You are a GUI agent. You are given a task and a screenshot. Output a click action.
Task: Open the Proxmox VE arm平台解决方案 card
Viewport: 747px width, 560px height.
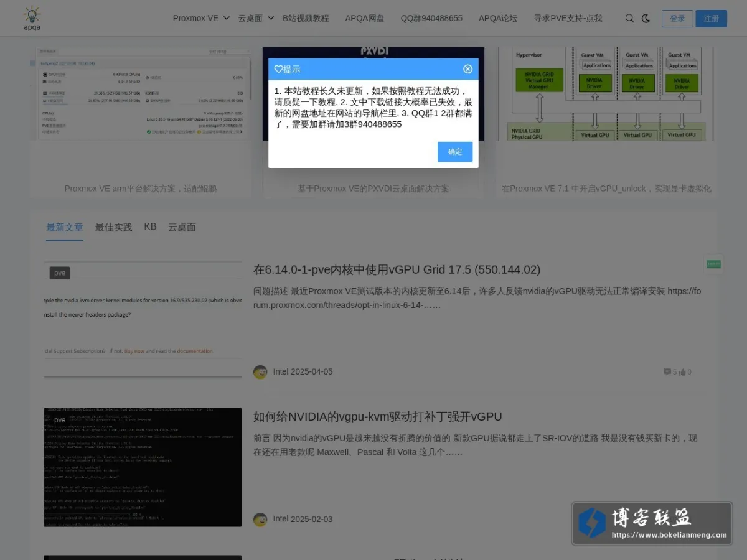(141, 122)
